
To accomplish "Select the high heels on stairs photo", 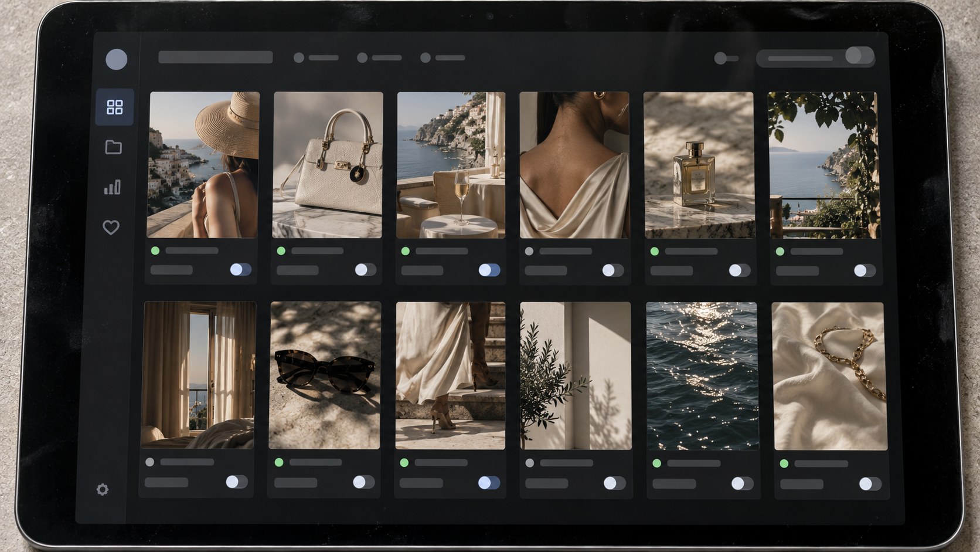I will [450, 375].
